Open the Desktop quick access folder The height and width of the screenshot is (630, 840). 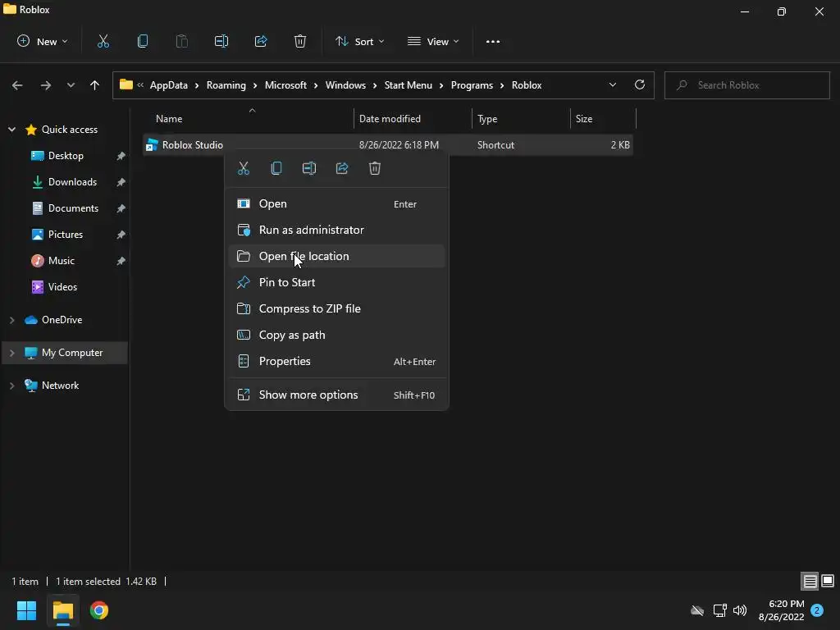pos(66,156)
